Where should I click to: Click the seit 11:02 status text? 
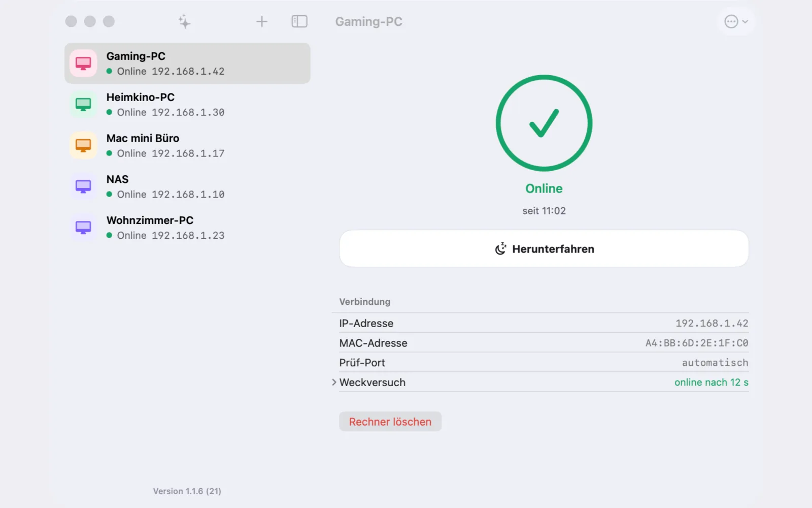tap(544, 211)
